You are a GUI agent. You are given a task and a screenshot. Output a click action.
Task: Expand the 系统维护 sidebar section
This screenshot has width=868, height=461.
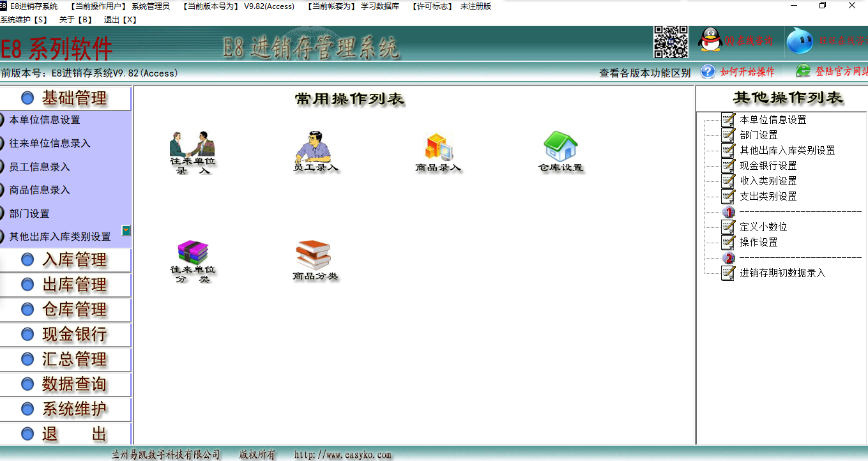(65, 409)
